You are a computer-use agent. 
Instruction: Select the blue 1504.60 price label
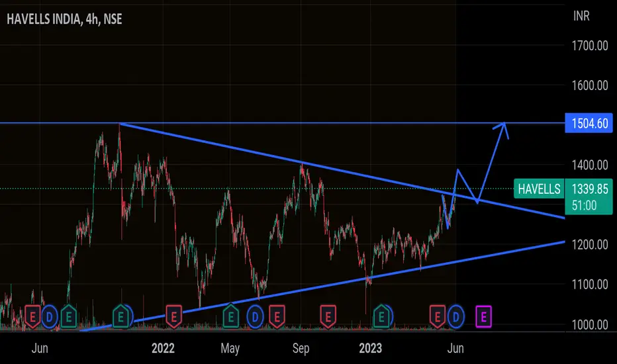(589, 123)
